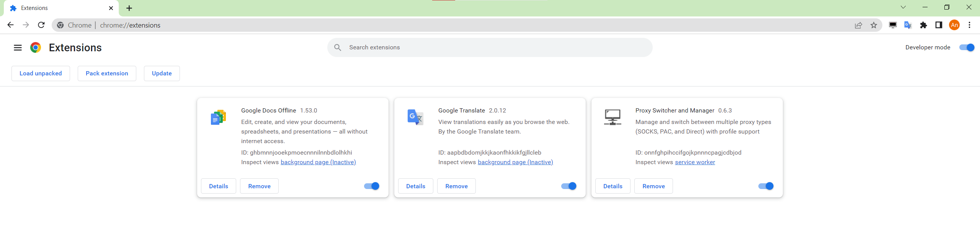This screenshot has height=238, width=980.
Task: Click Google Translate ID aapbdbdomjkkjkaonfhkkikfgjllcleb
Action: [490, 153]
